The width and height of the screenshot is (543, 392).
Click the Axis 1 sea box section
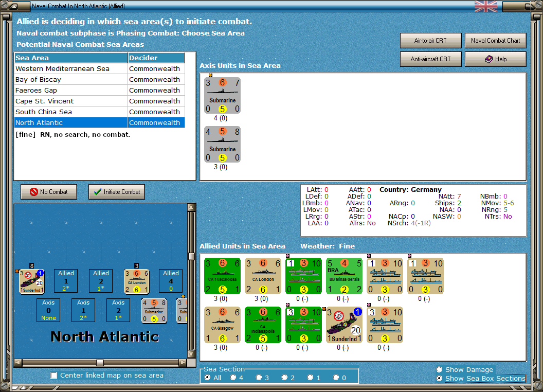pos(83,310)
